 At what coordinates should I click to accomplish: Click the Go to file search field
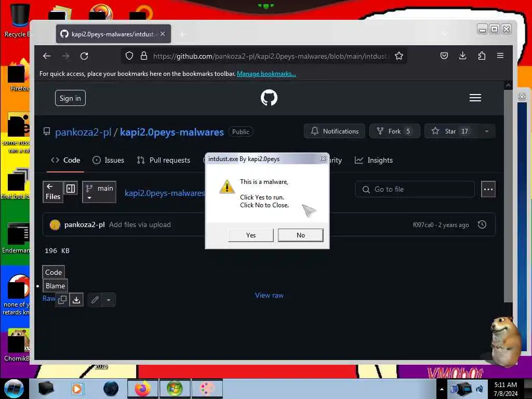pyautogui.click(x=415, y=189)
